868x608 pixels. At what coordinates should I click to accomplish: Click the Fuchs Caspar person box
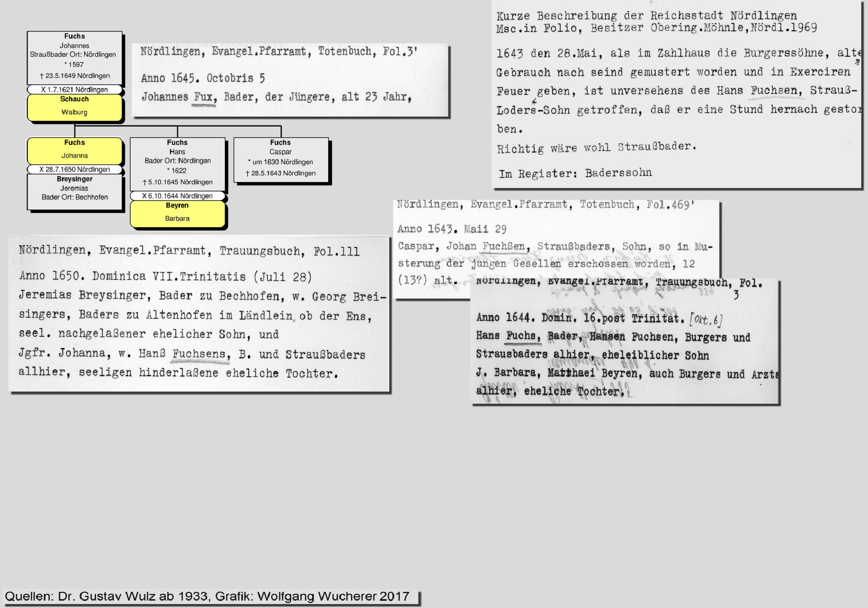pos(281,160)
